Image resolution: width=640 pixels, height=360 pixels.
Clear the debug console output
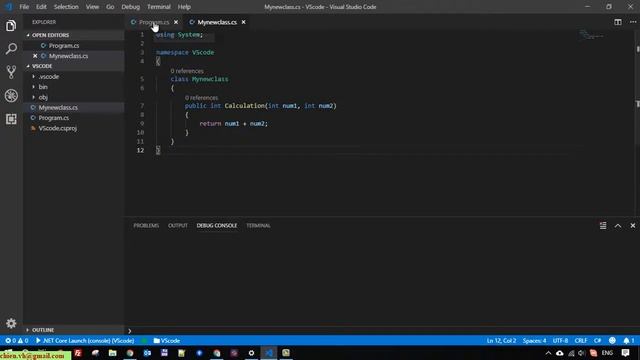click(603, 226)
